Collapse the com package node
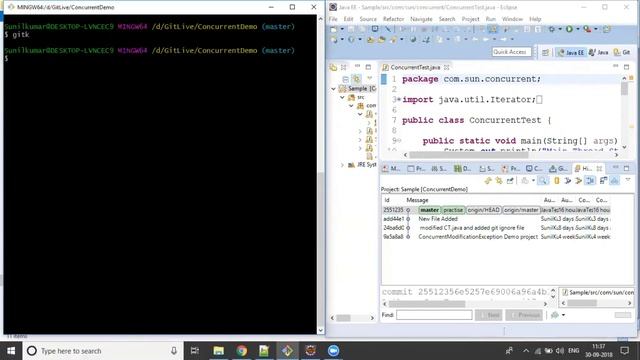Viewport: 640px width, 360px height. (x=351, y=106)
